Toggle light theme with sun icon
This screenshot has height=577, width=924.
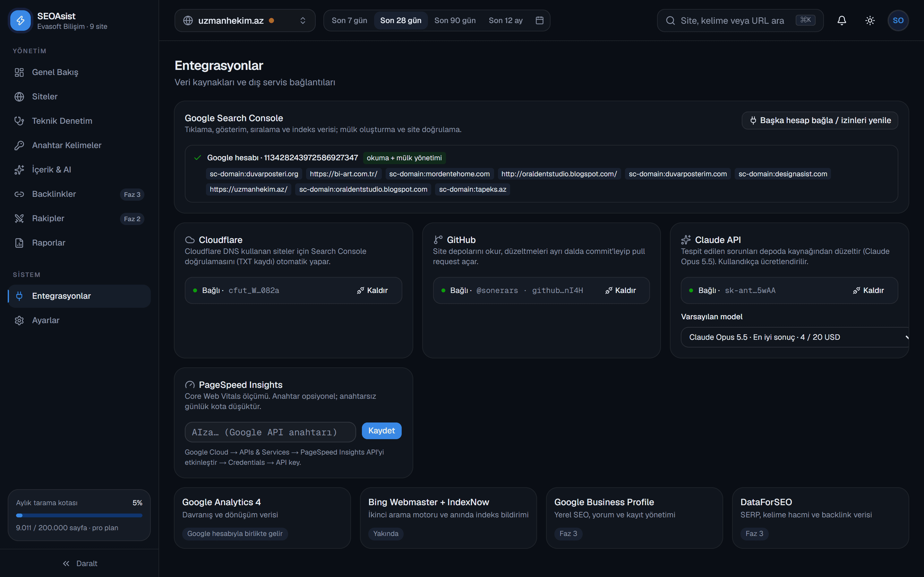coord(870,21)
